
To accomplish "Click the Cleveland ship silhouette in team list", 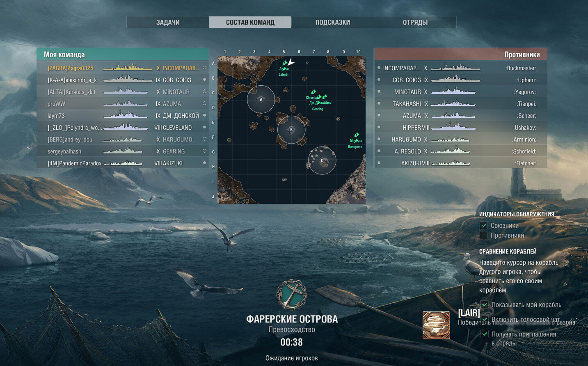I will 126,127.
